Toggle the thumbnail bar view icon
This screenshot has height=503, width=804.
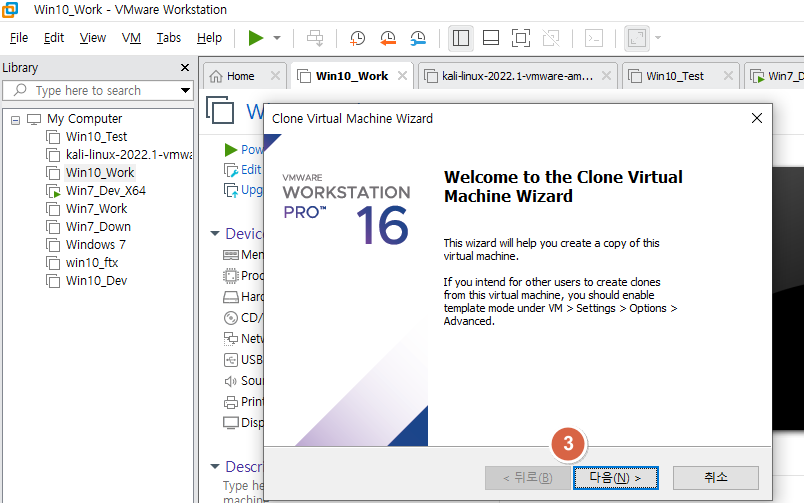491,38
